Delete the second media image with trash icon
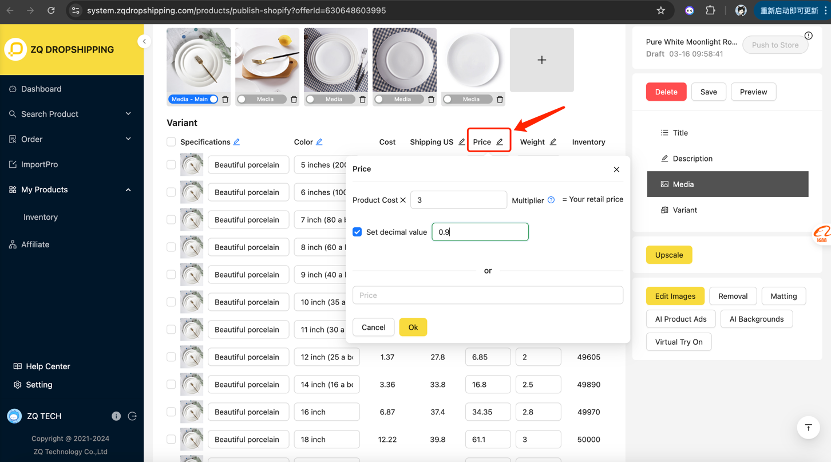 294,99
